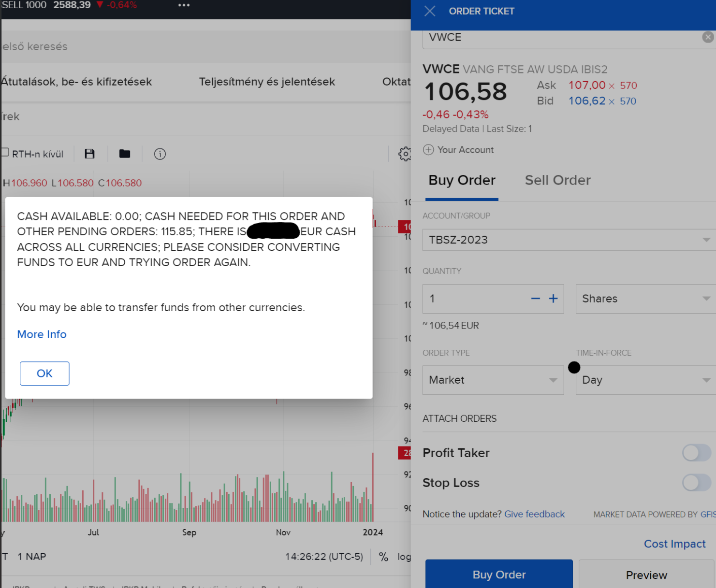Open the chart settings gear
716x588 pixels.
click(x=405, y=154)
